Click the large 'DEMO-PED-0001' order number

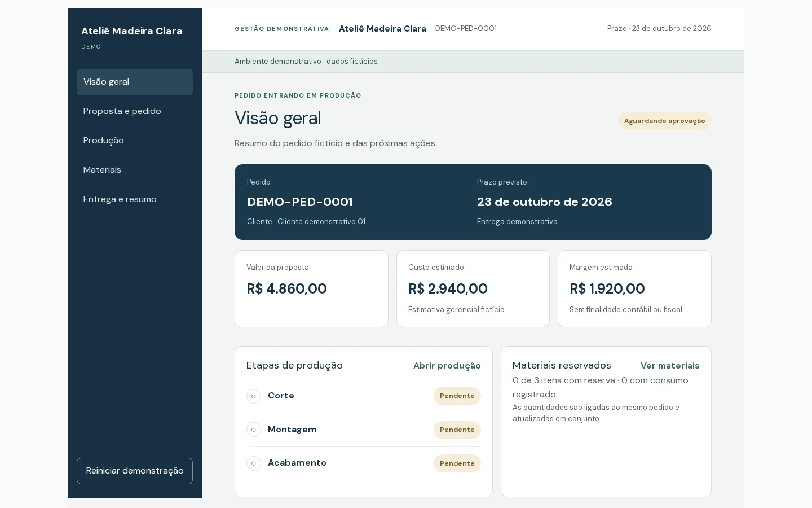[x=300, y=202]
